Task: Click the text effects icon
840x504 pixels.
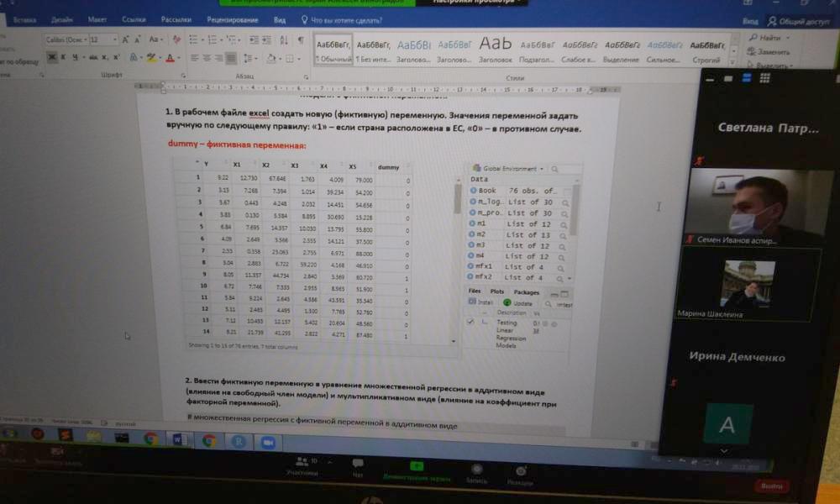Action: 134,57
